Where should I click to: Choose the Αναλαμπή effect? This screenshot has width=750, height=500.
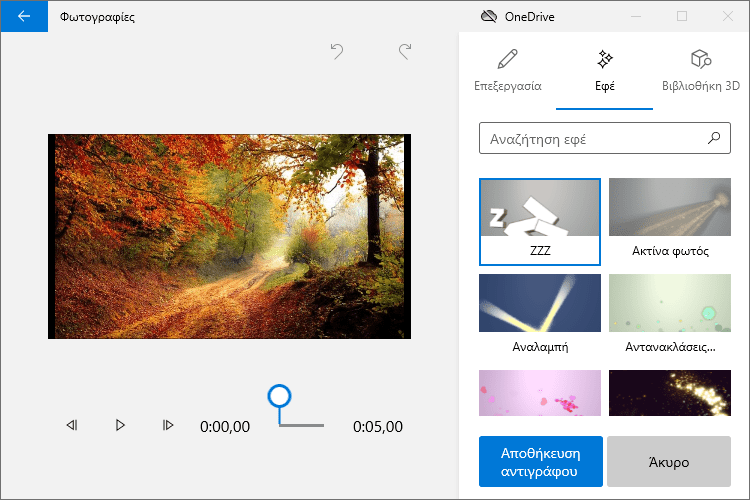pyautogui.click(x=540, y=315)
